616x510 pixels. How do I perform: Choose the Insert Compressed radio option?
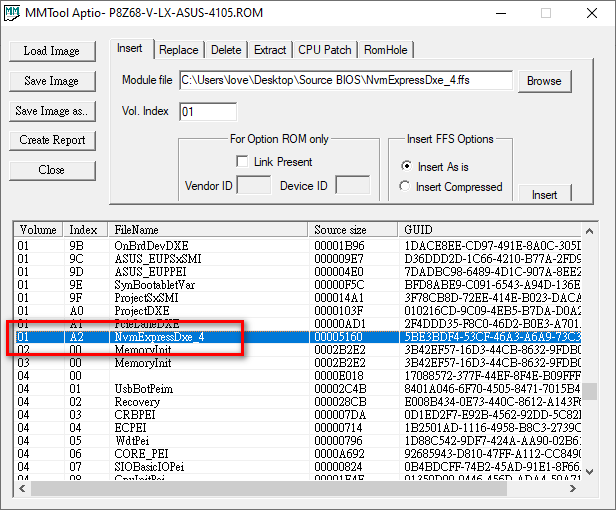[x=405, y=186]
